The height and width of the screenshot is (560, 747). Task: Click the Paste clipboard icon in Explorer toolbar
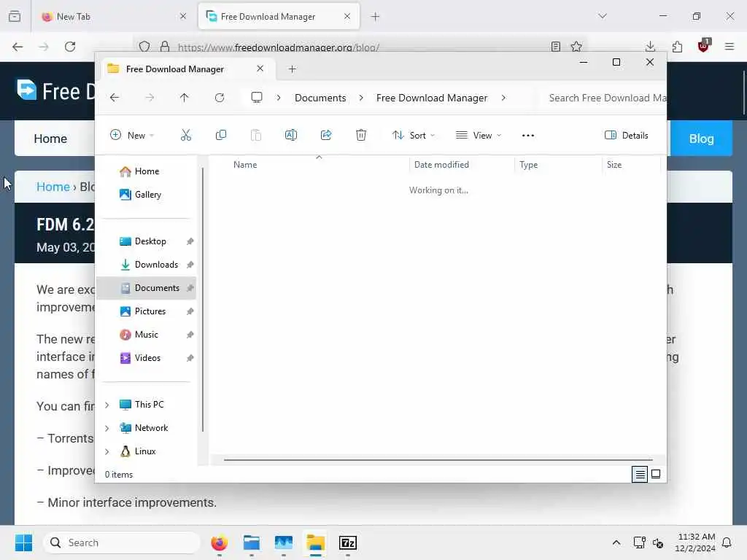256,135
